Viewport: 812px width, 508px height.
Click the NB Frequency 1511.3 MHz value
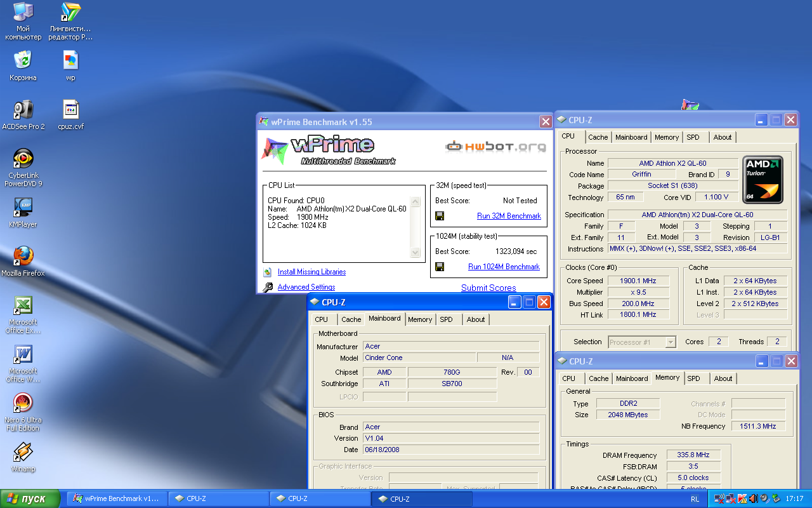(x=758, y=426)
